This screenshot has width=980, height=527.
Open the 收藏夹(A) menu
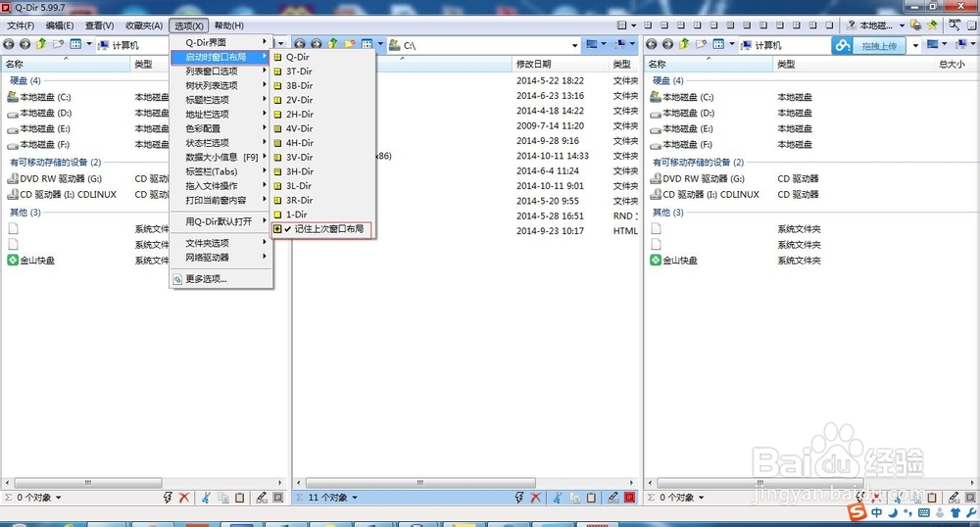(144, 25)
